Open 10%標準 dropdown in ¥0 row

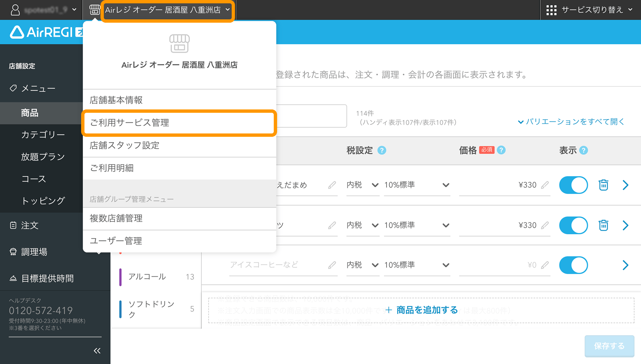[417, 265]
